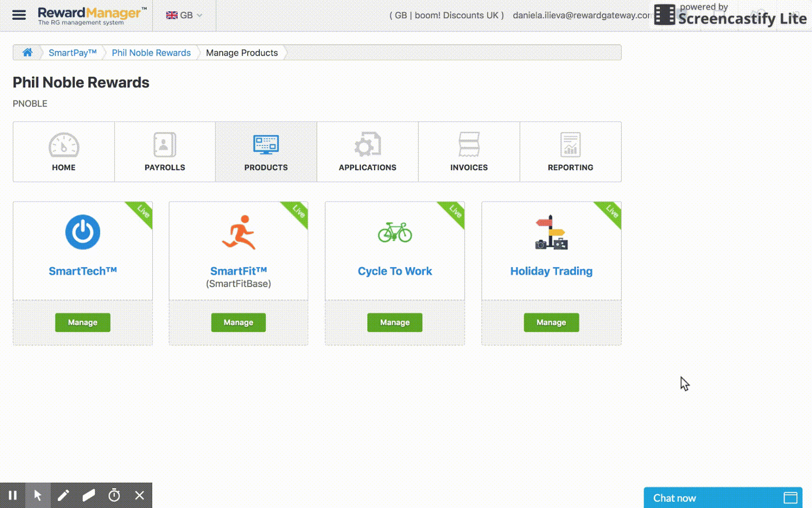
Task: Click the SmartFitBase subtitle text
Action: tap(239, 284)
